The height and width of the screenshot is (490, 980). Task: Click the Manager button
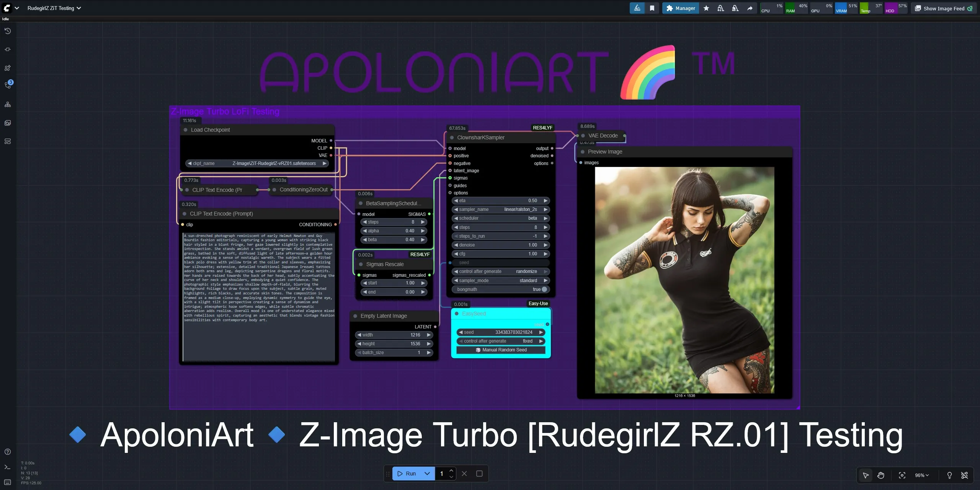click(681, 8)
